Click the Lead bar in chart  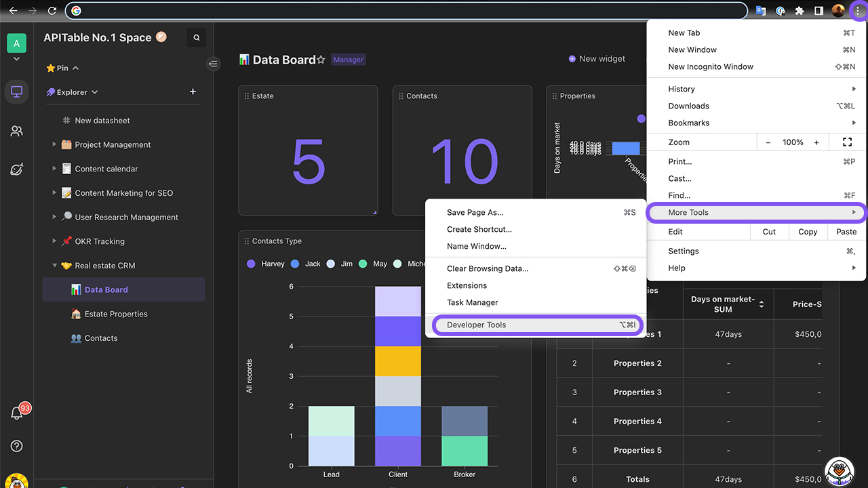pyautogui.click(x=332, y=436)
